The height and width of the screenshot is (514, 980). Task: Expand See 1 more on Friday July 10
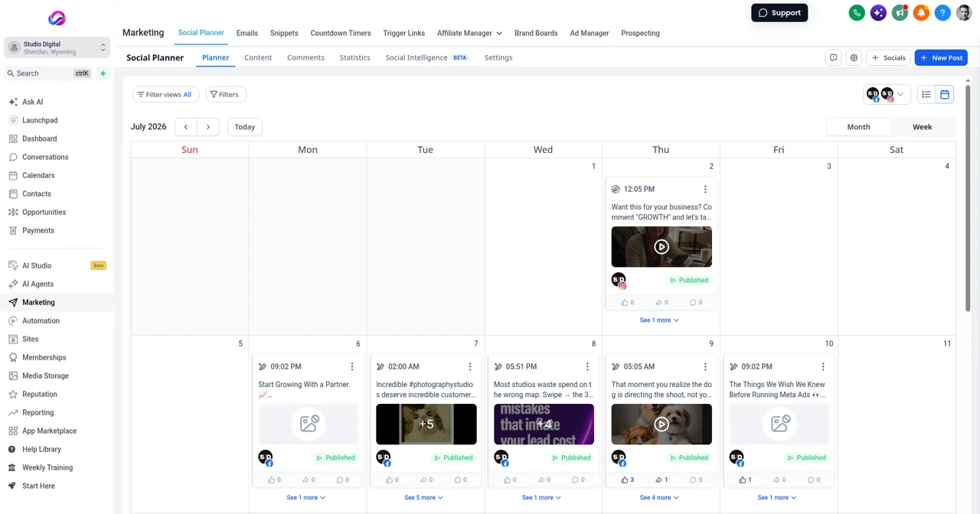pos(776,497)
